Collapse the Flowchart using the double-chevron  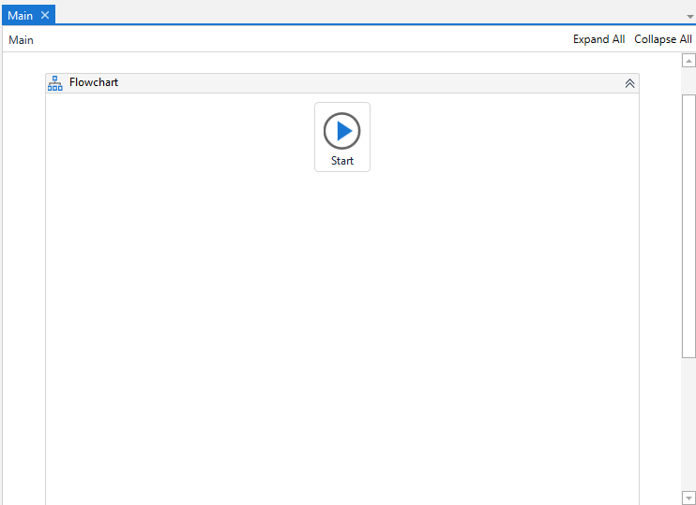[629, 84]
